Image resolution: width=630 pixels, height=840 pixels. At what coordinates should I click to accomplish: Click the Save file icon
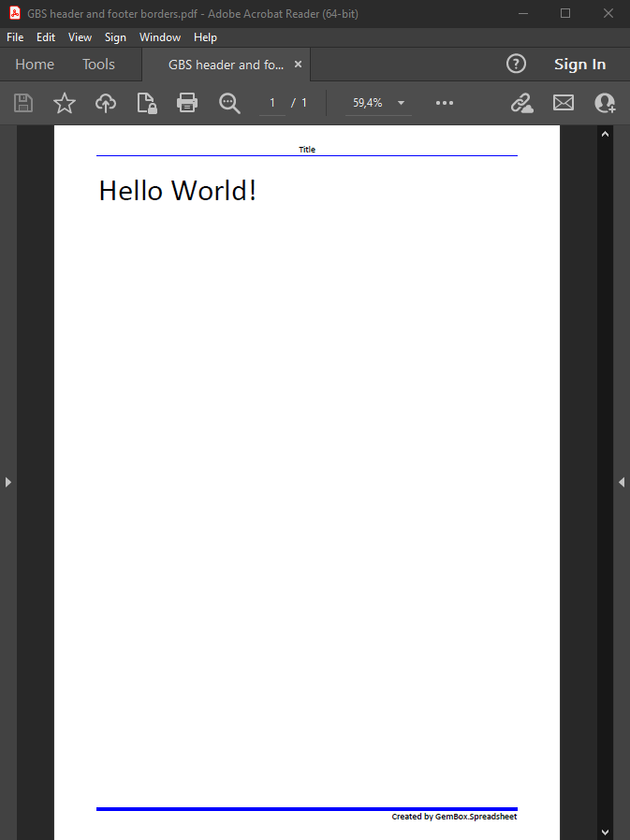point(23,103)
